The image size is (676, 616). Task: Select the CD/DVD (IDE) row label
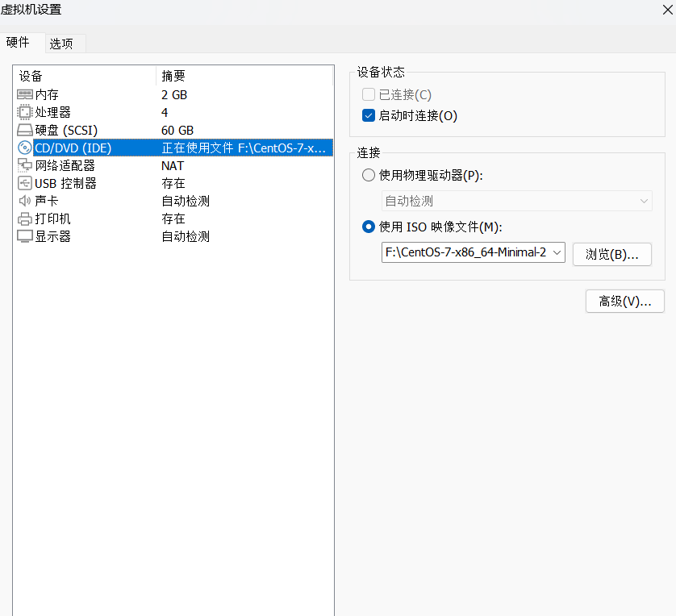coord(73,148)
